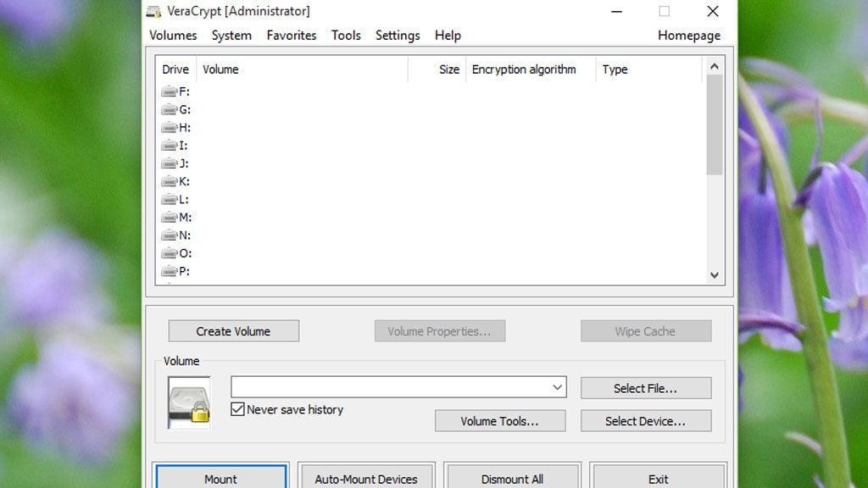Open the Tools menu
This screenshot has width=868, height=488.
pos(346,36)
